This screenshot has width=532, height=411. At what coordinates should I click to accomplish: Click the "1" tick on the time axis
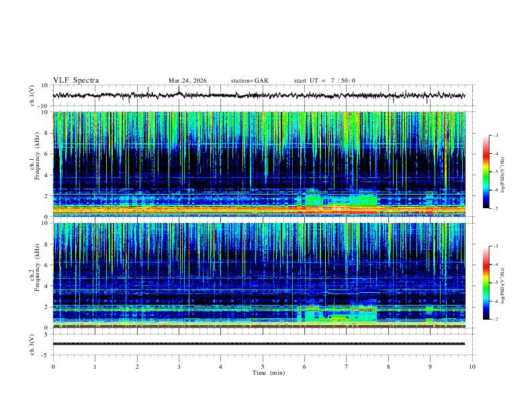pyautogui.click(x=95, y=367)
